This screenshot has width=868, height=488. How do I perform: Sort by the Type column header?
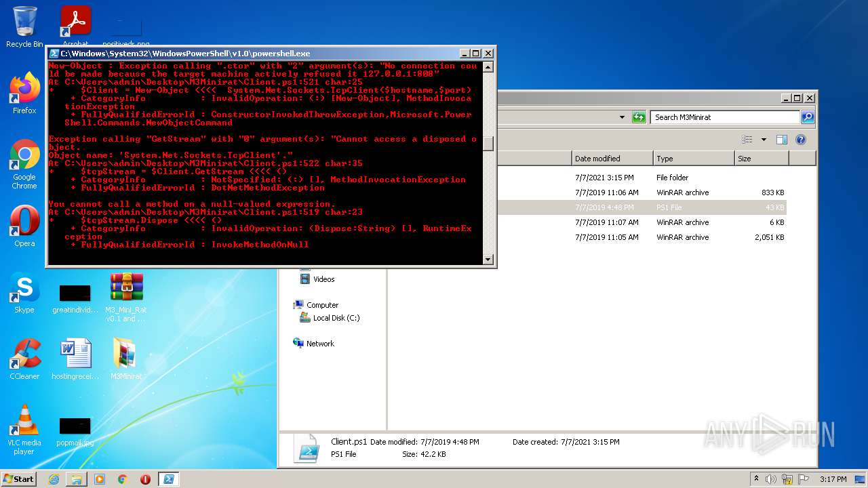[694, 159]
